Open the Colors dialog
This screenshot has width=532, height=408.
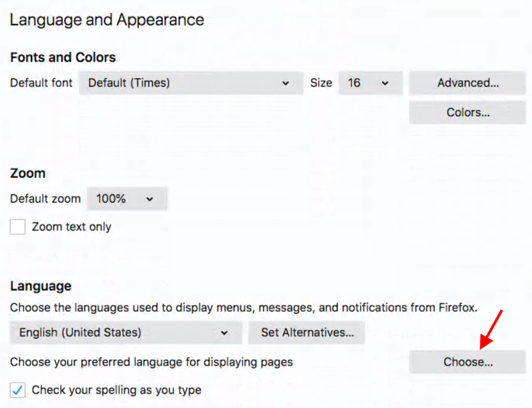click(x=467, y=112)
